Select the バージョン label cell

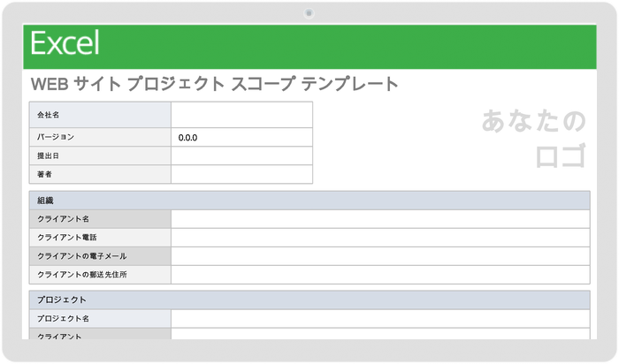[100, 138]
